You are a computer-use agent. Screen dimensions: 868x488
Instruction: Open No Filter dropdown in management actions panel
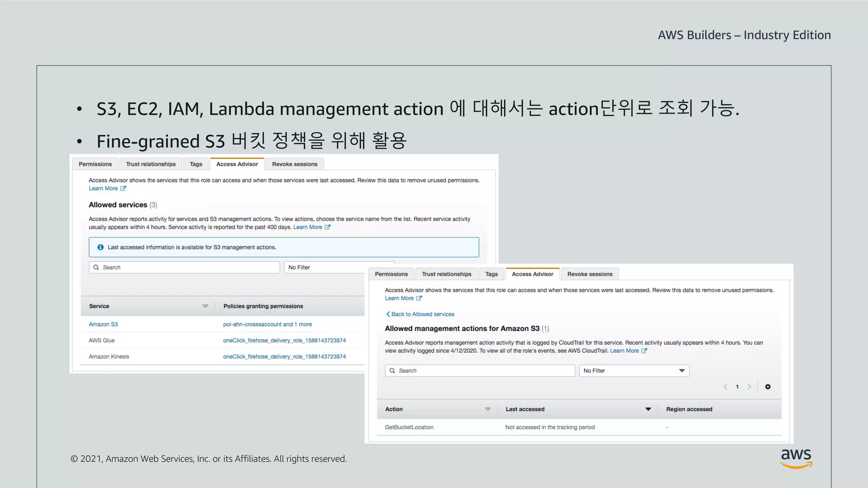click(x=634, y=371)
